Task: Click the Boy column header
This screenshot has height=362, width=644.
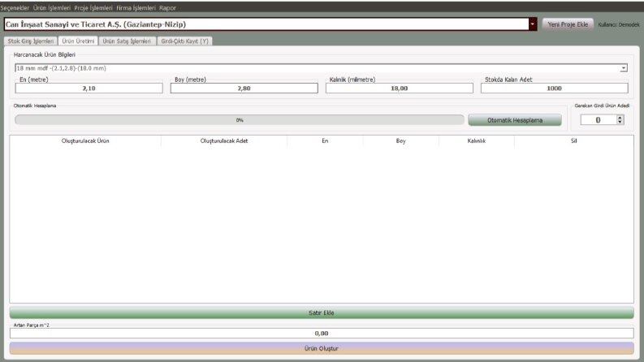Action: click(401, 140)
